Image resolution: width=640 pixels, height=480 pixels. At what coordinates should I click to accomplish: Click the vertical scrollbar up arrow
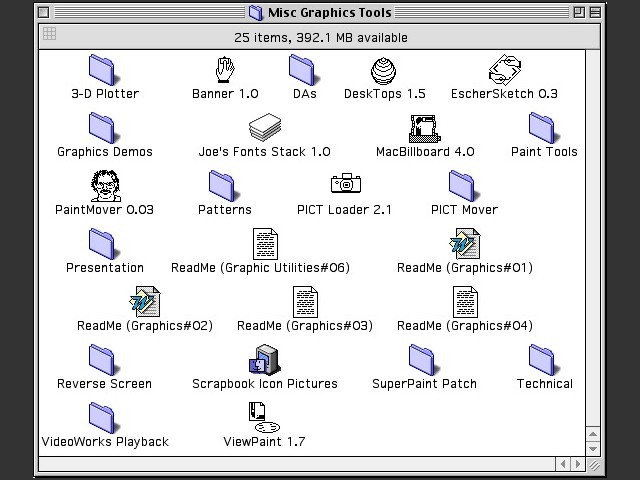tap(593, 434)
